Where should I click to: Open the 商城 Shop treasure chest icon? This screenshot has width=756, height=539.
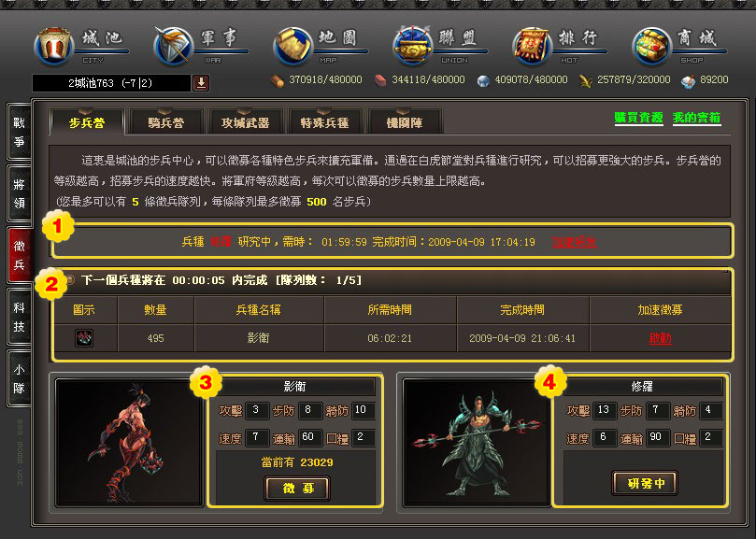652,47
